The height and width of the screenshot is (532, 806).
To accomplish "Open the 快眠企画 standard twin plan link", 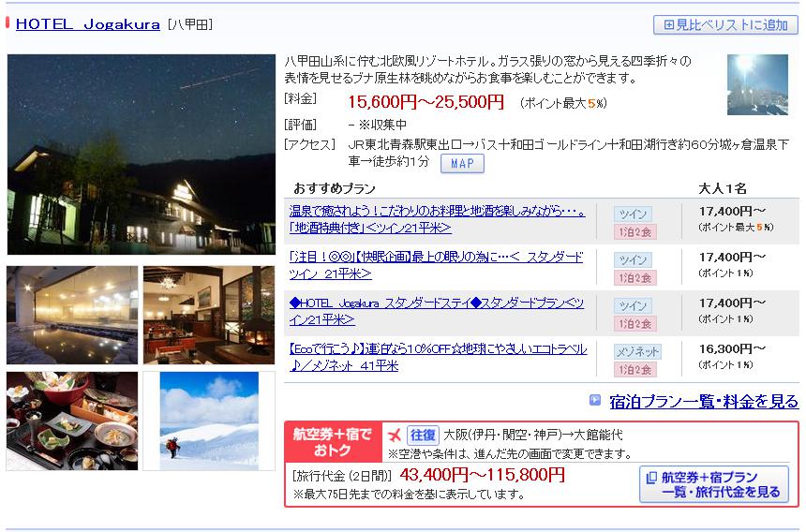I will tap(436, 265).
